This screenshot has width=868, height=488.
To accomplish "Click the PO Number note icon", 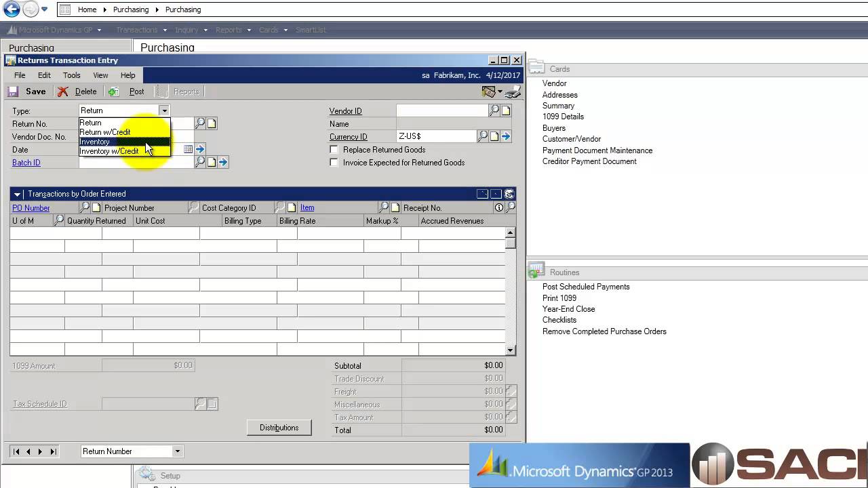I will (x=96, y=207).
